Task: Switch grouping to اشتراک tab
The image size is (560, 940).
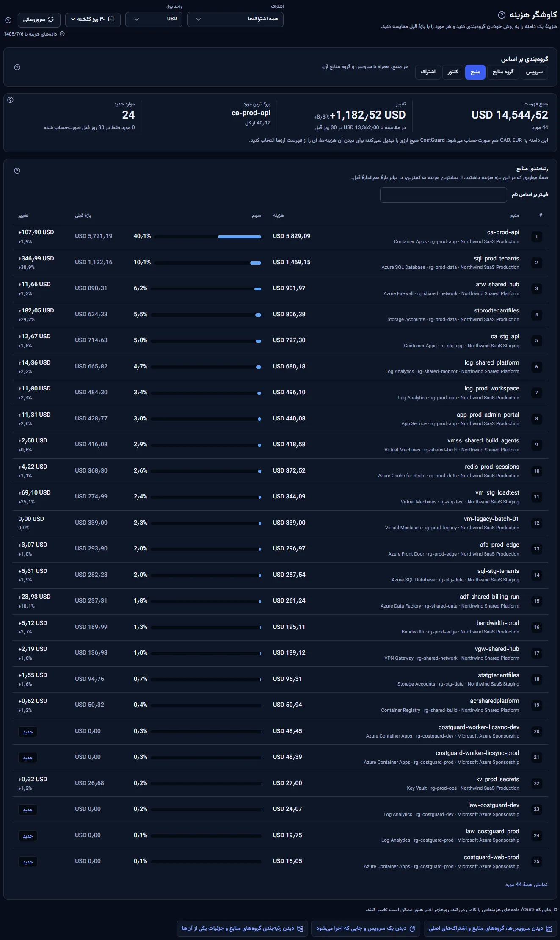Action: (428, 72)
